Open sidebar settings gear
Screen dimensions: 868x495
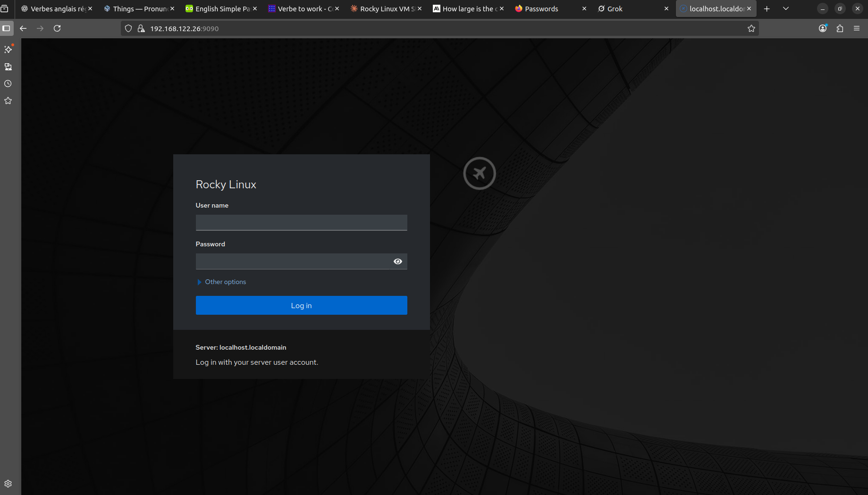[8, 484]
